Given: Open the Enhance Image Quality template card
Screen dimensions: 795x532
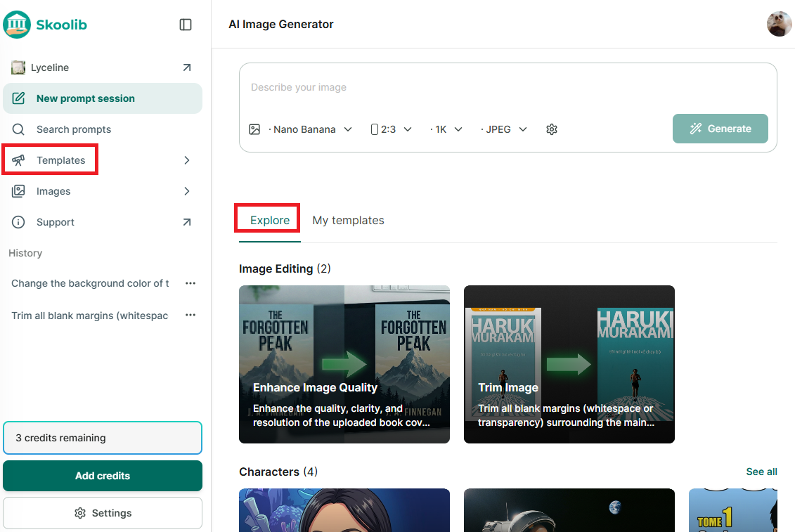Looking at the screenshot, I should pos(344,364).
